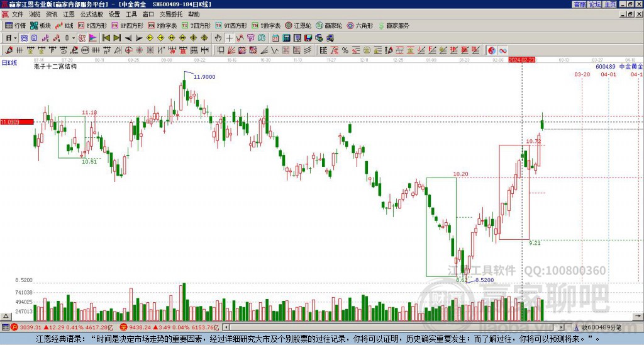Click the gold circle 金 icon
The height and width of the screenshot is (345, 644).
click(x=367, y=50)
